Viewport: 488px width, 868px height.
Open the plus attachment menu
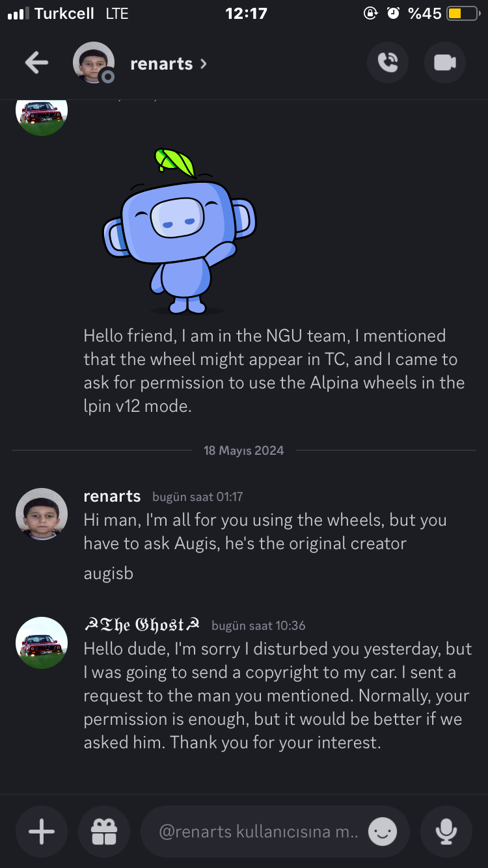42,832
